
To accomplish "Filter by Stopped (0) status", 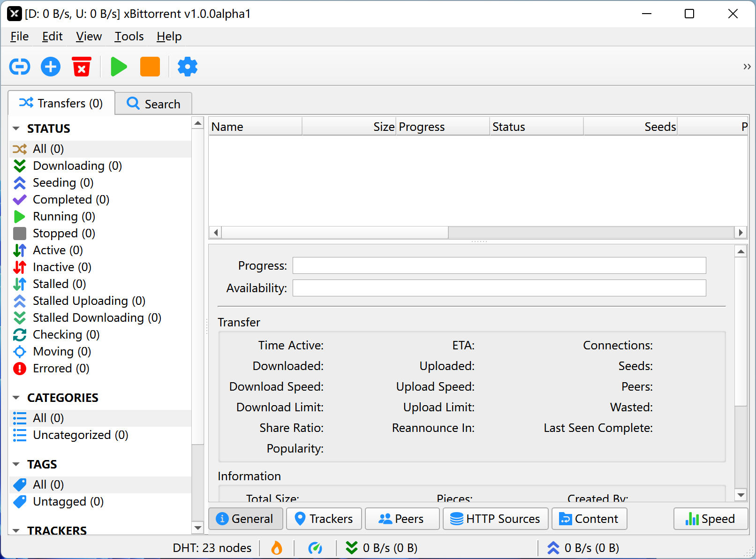I will pos(100,234).
